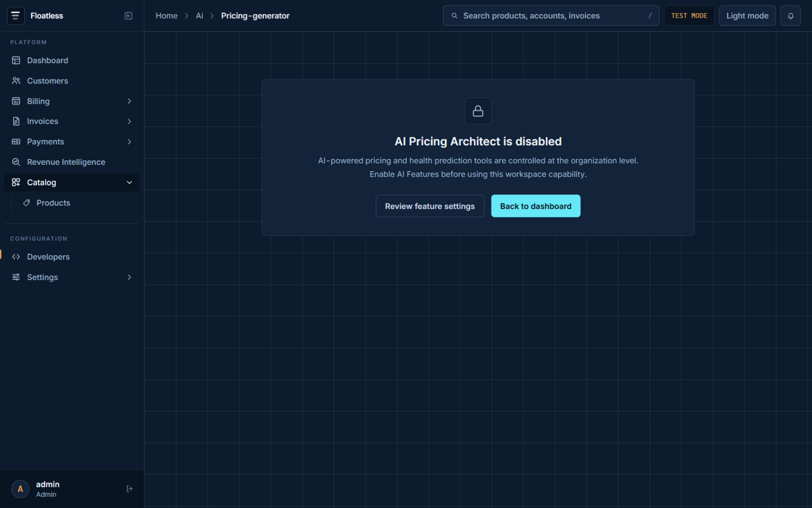Viewport: 812px width, 508px height.
Task: Click the Pricing-generator breadcrumb
Action: click(255, 16)
